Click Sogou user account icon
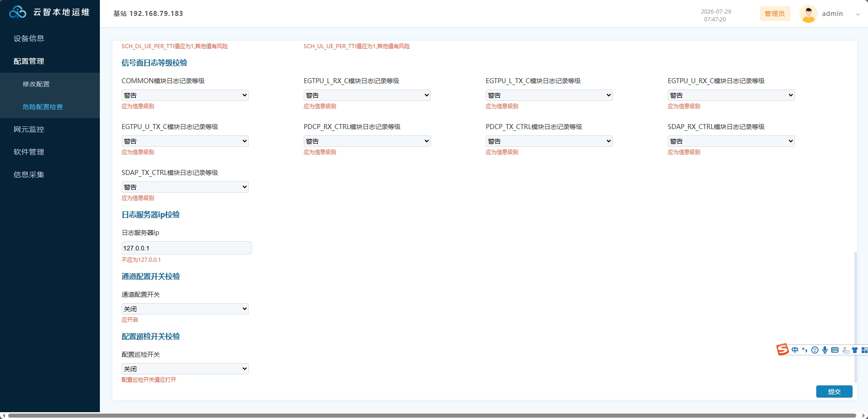 (845, 350)
